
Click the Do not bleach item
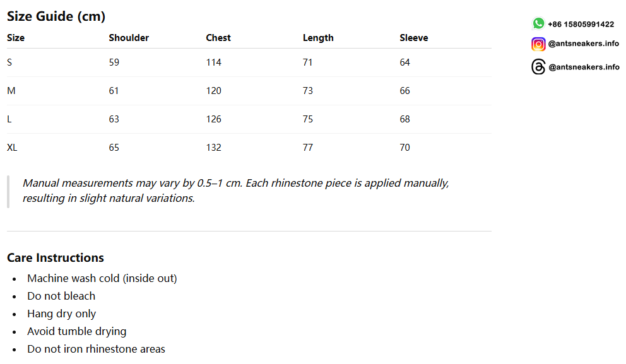(61, 296)
